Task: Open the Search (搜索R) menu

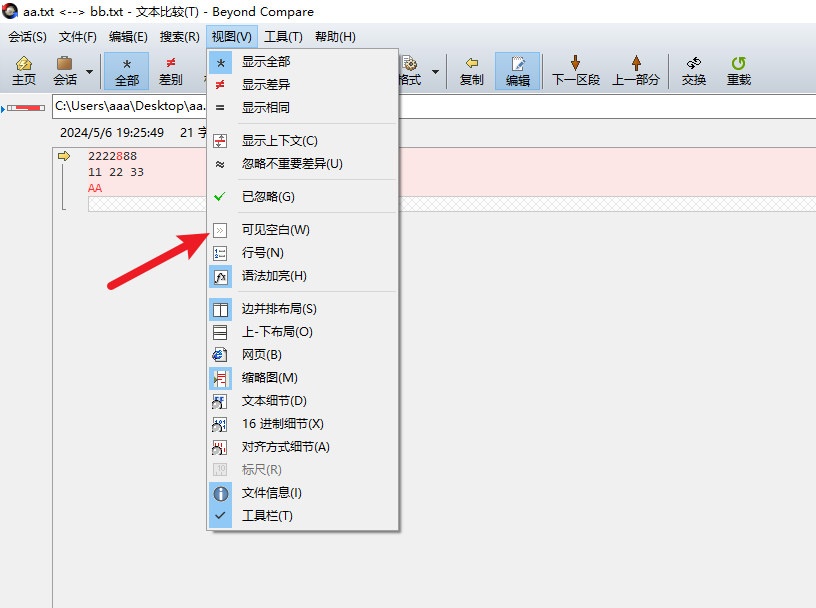Action: (x=180, y=37)
